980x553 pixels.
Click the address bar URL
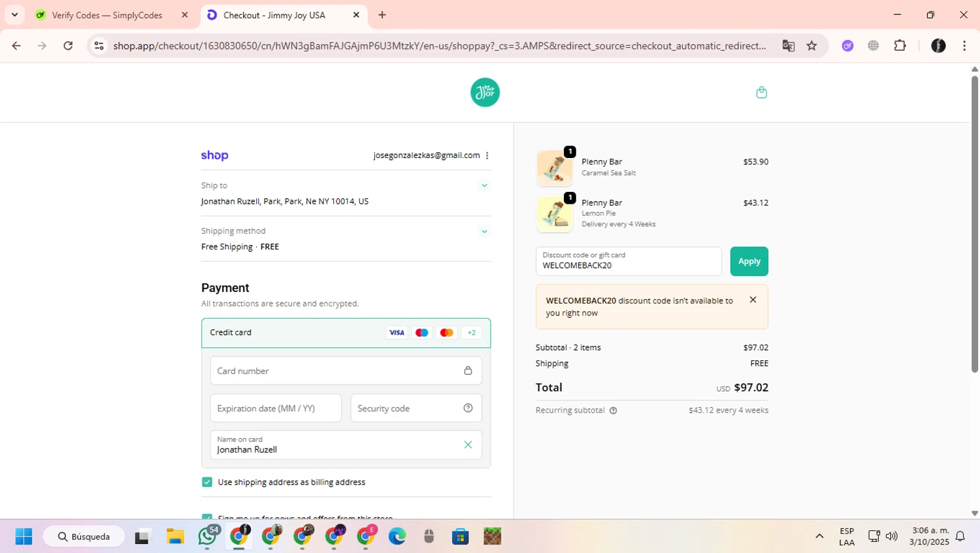click(x=439, y=46)
